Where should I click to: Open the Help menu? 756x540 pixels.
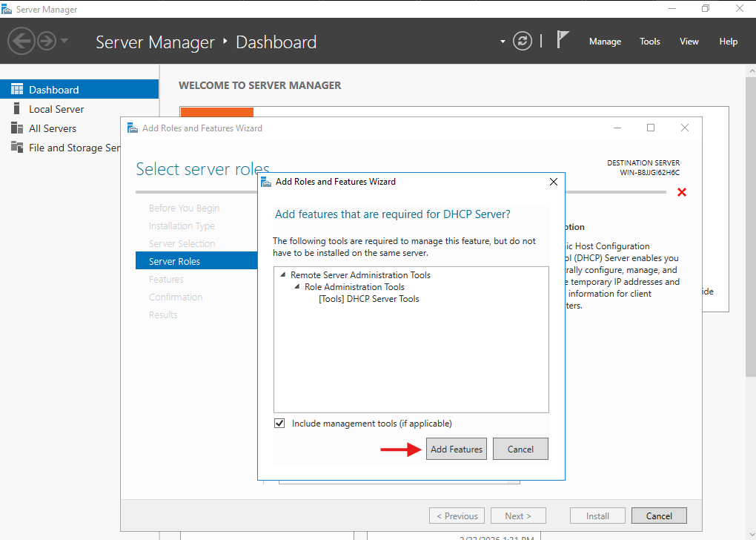[728, 42]
